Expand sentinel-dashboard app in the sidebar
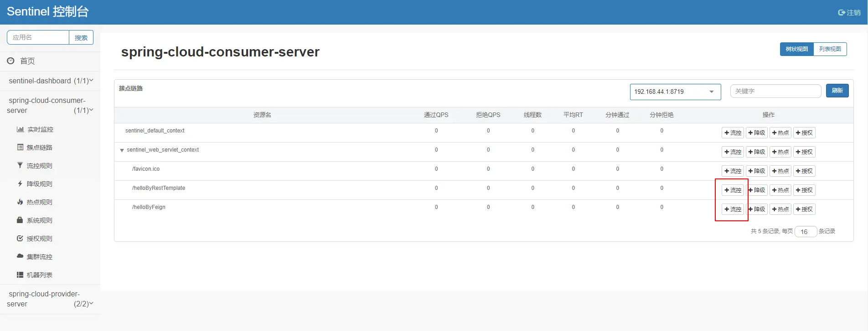868x331 pixels. [x=50, y=81]
